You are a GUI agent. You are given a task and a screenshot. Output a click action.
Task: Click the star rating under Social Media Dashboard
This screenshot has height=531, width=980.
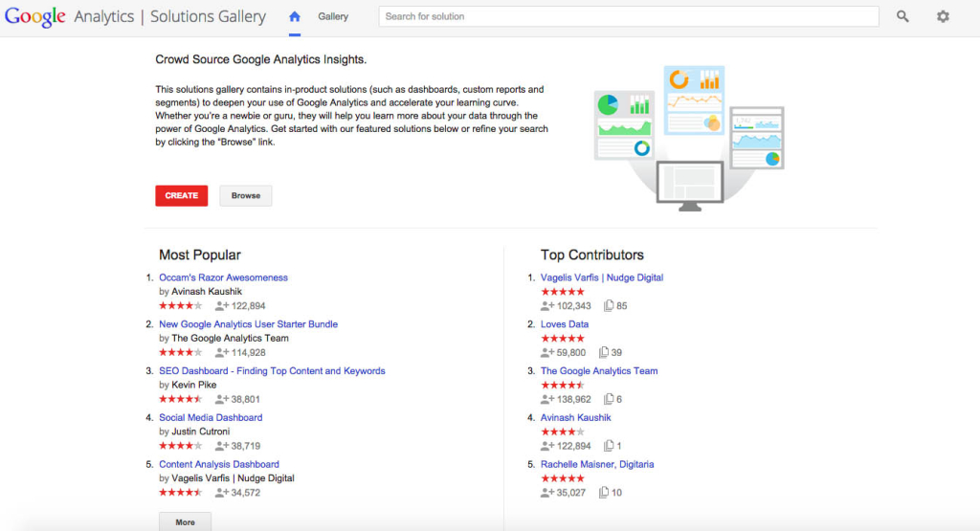180,446
